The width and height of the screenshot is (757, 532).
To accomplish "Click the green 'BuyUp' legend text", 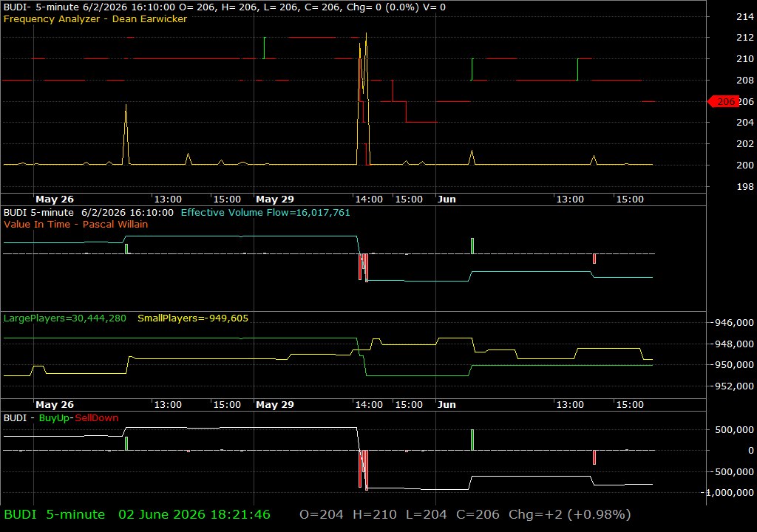I will (54, 418).
